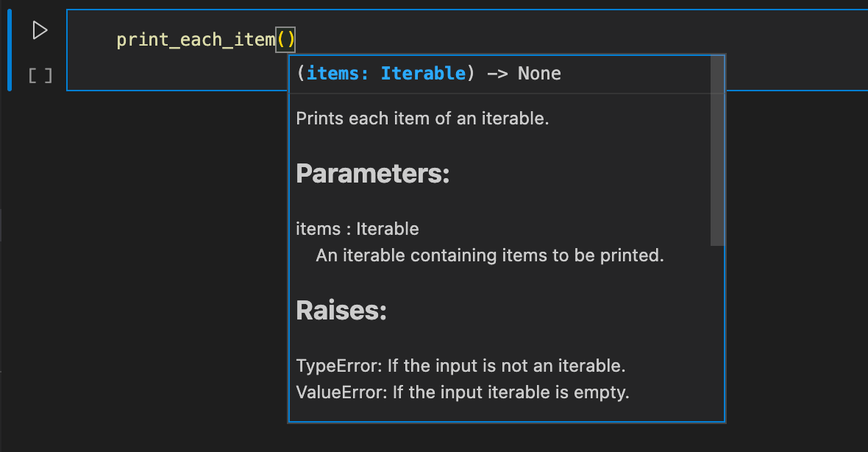Image resolution: width=868 pixels, height=452 pixels.
Task: Click the yellow opening parenthesis
Action: pyautogui.click(x=281, y=40)
